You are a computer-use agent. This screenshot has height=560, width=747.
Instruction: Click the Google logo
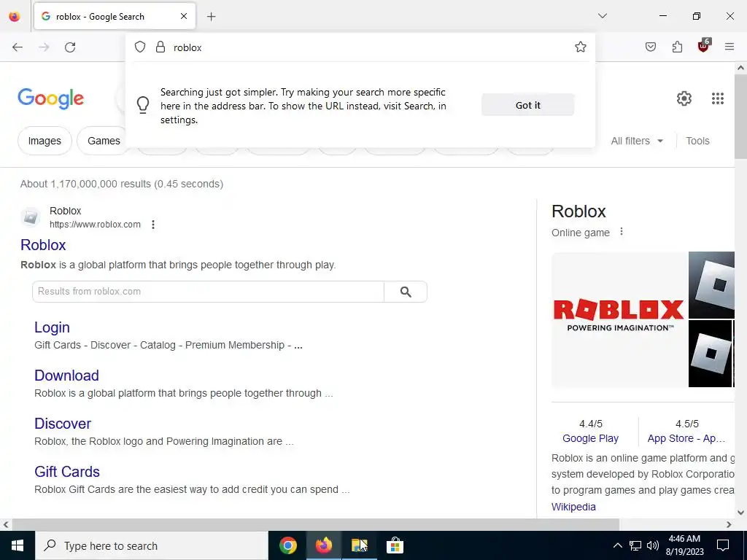coord(51,98)
